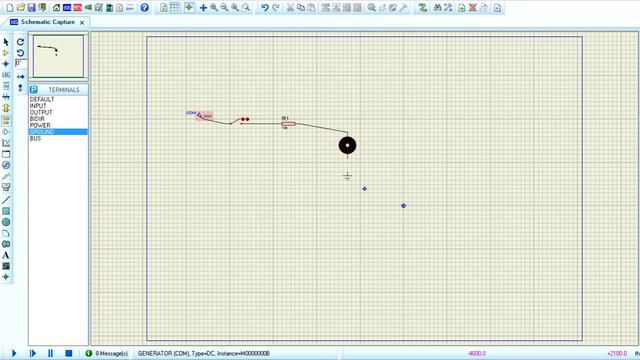640x360 pixels.
Task: Stop the simulation
Action: click(69, 353)
